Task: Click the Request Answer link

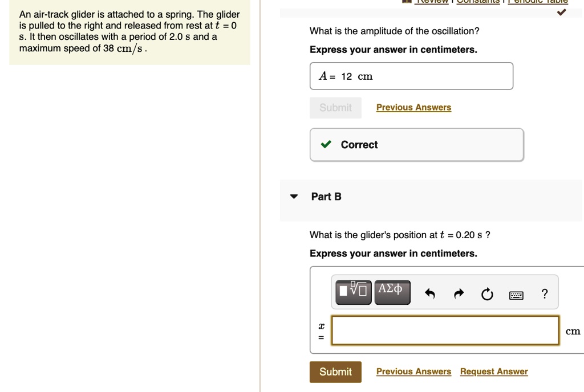Action: pos(494,371)
